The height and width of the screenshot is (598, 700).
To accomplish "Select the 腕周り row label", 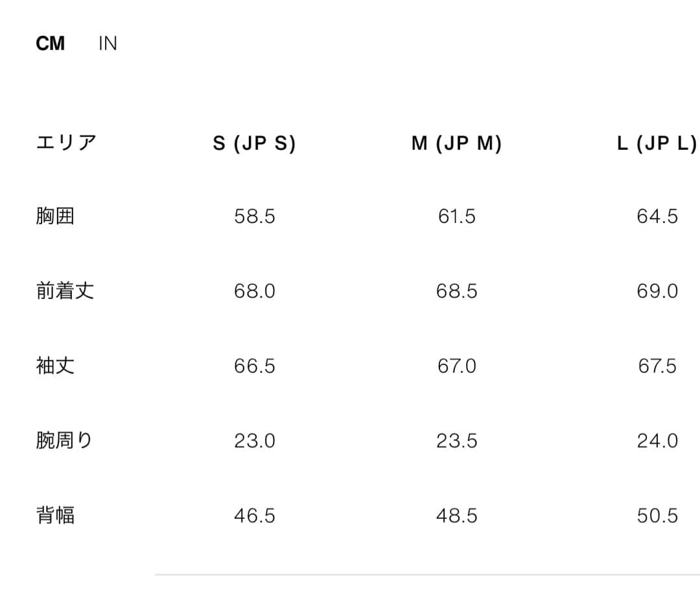I will point(65,440).
